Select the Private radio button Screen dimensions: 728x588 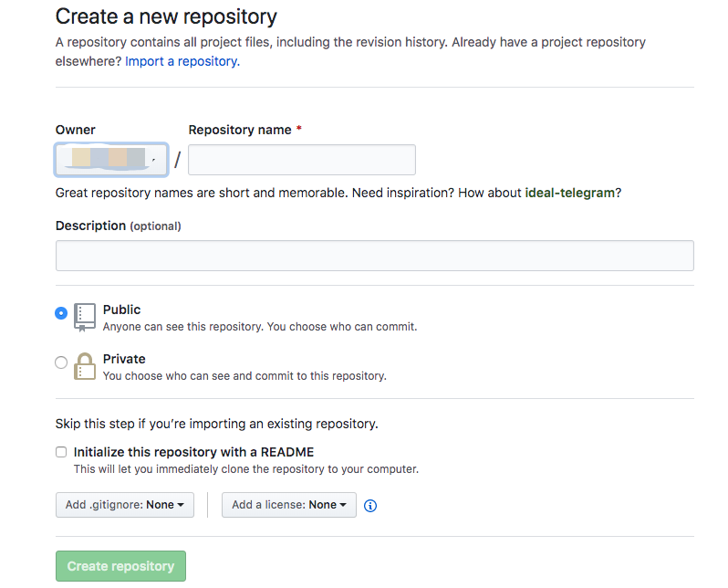61,362
